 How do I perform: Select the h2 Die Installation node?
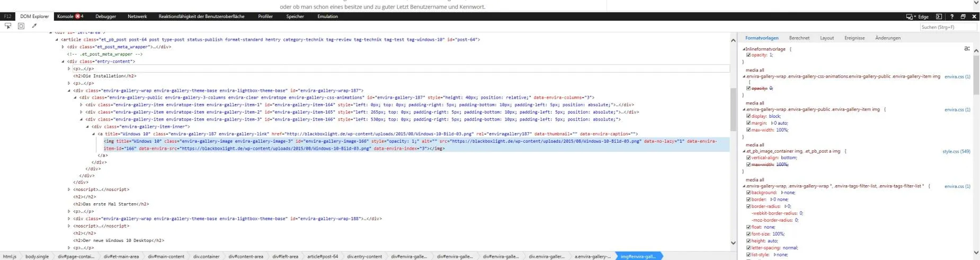click(x=105, y=76)
